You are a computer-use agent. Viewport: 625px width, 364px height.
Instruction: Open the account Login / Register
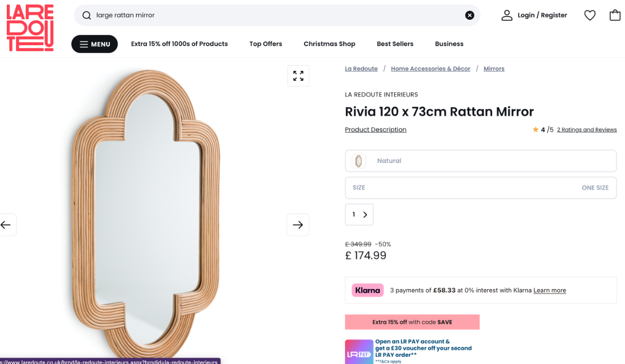pos(534,16)
